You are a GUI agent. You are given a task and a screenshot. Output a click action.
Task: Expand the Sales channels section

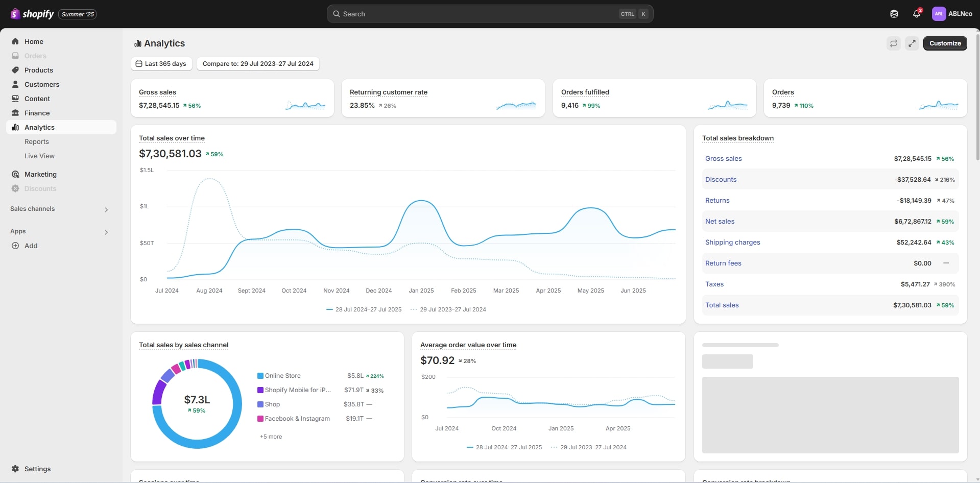106,209
